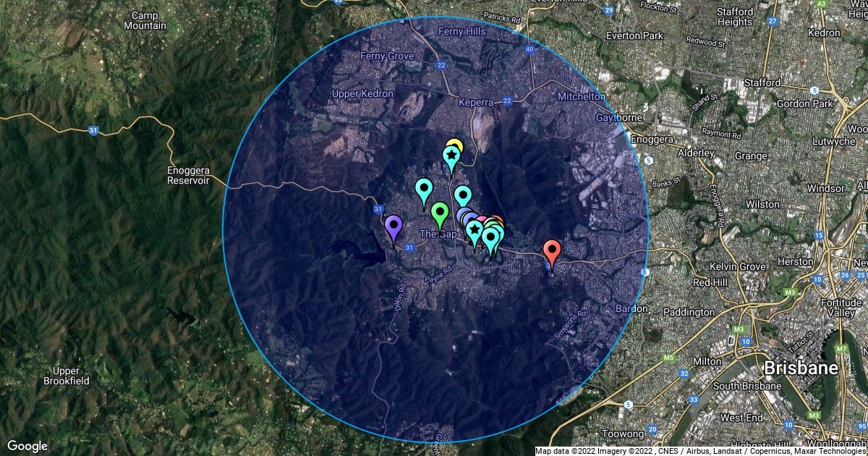Click the northern cyan star marker below Keperra

point(451,155)
